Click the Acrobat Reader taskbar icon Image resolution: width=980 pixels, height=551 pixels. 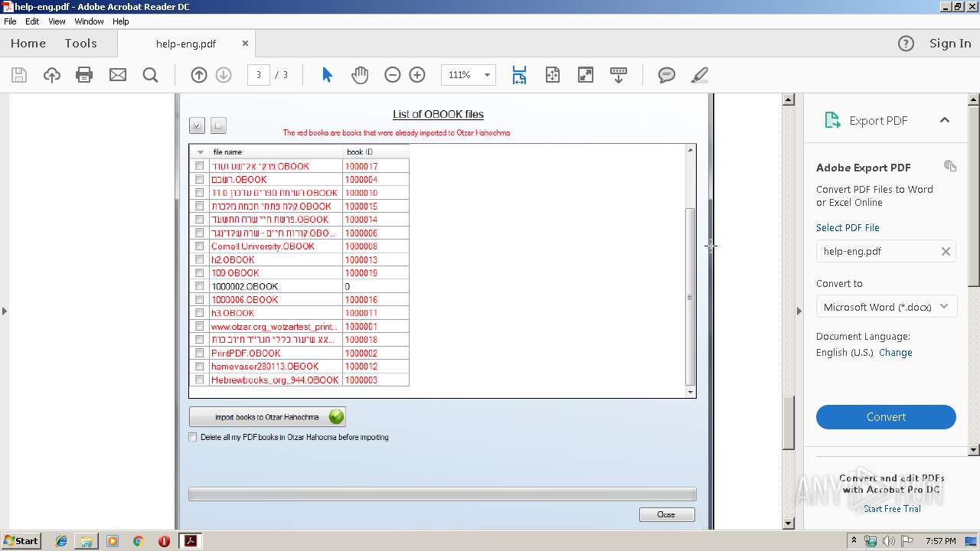click(190, 541)
